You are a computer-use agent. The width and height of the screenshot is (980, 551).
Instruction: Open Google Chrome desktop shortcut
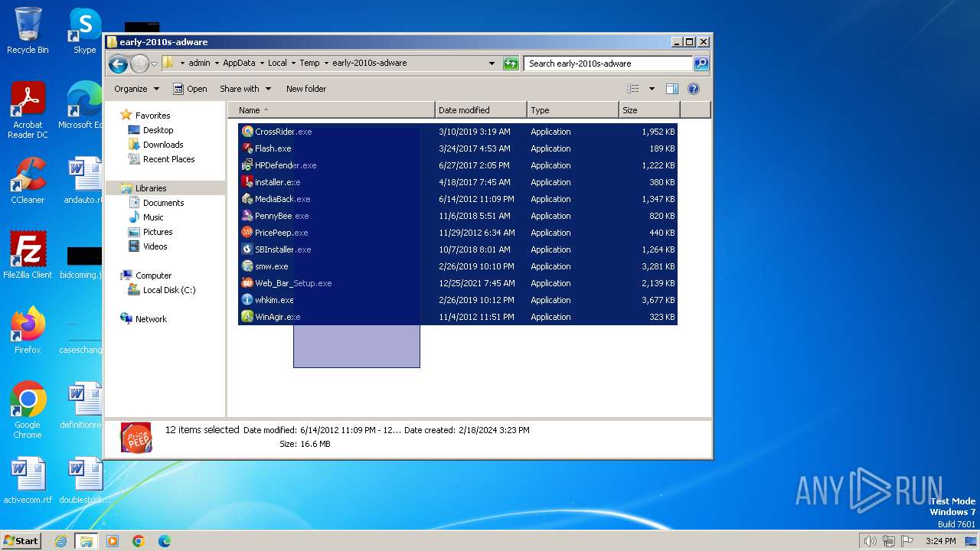click(28, 410)
